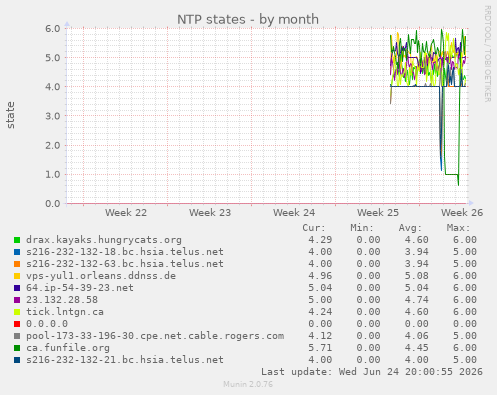This screenshot has width=497, height=395.
Task: Click the Cur value 5.71 for ca.funfile.org
Action: pos(320,348)
